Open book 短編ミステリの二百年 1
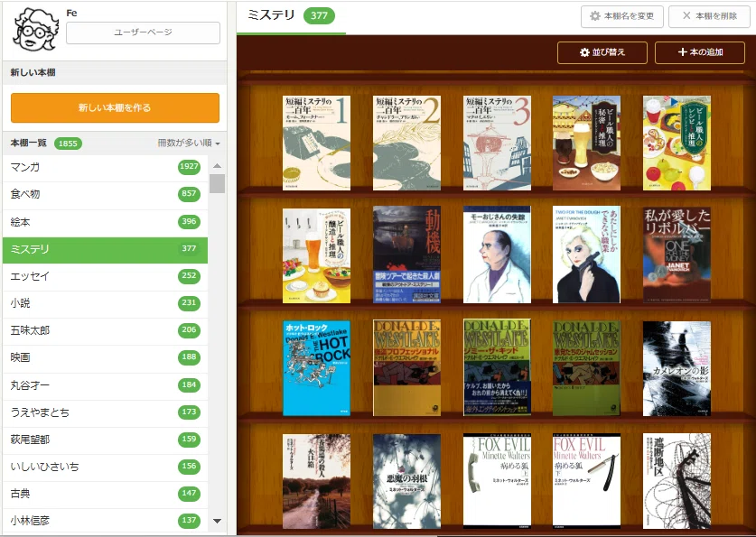Screen dimensions: 756x537 pos(316,143)
